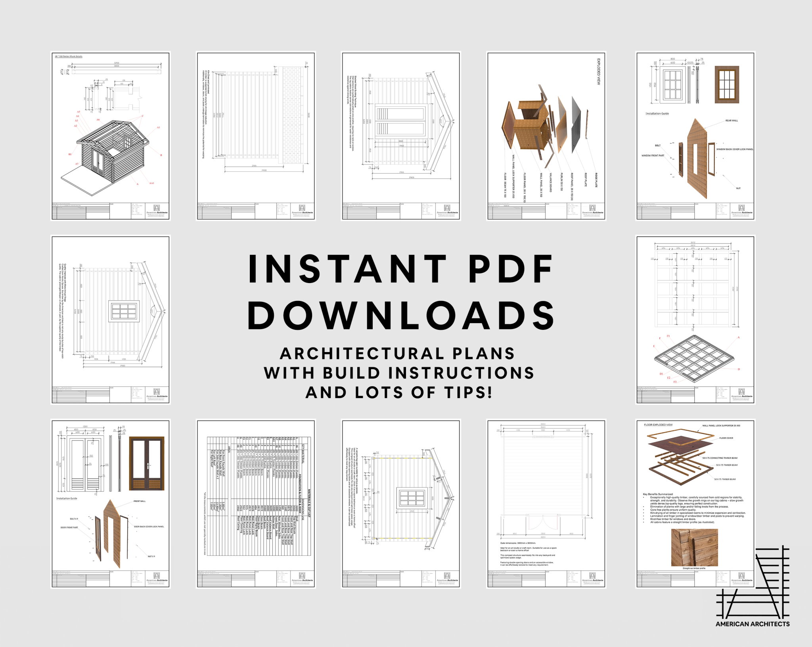Open the bottom-row wall elevation with window
This screenshot has height=647, width=812.
click(401, 503)
